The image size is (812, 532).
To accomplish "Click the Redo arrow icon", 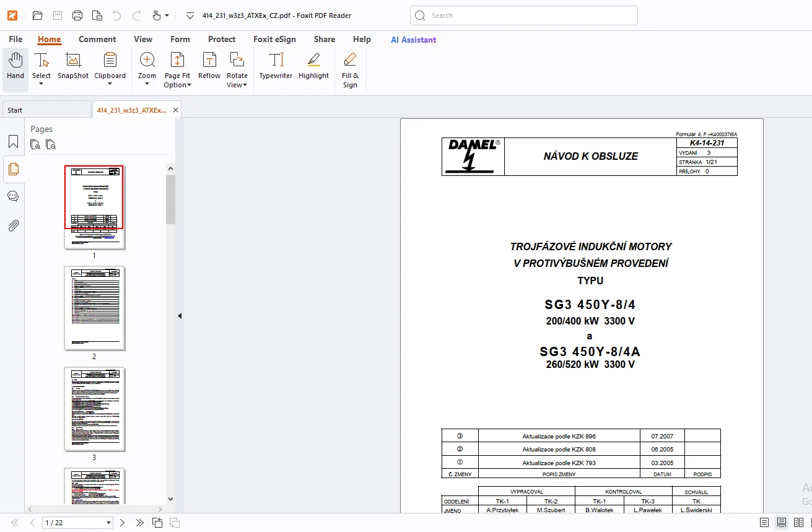I will click(136, 15).
